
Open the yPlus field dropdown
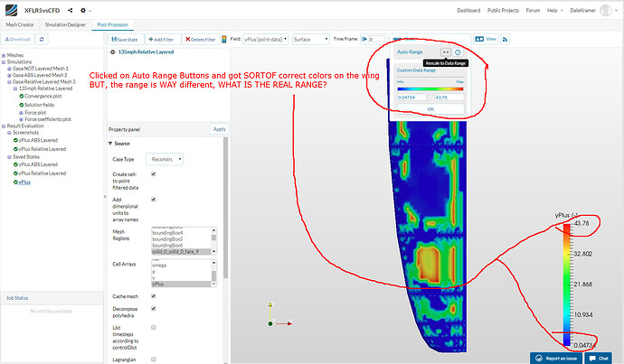265,40
